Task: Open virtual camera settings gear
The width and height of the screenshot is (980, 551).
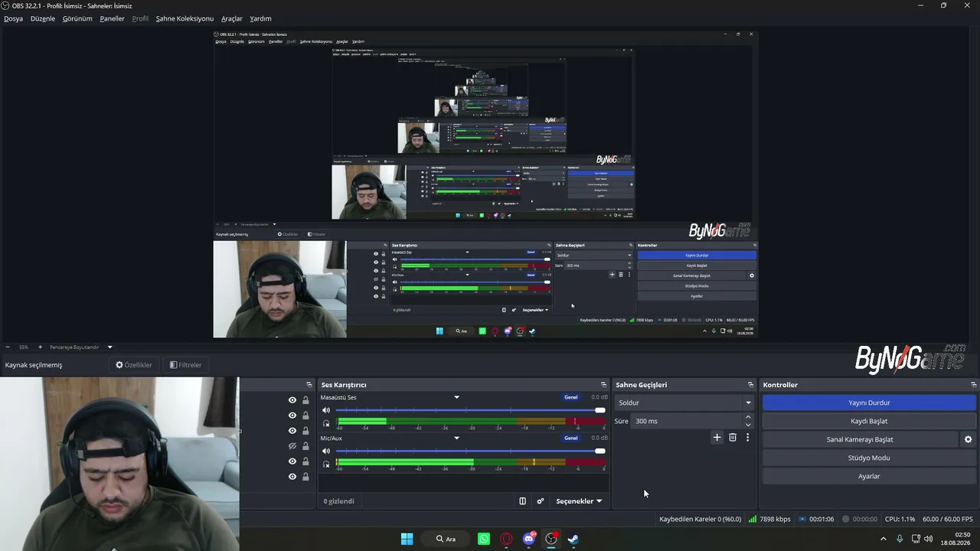Action: pyautogui.click(x=968, y=439)
